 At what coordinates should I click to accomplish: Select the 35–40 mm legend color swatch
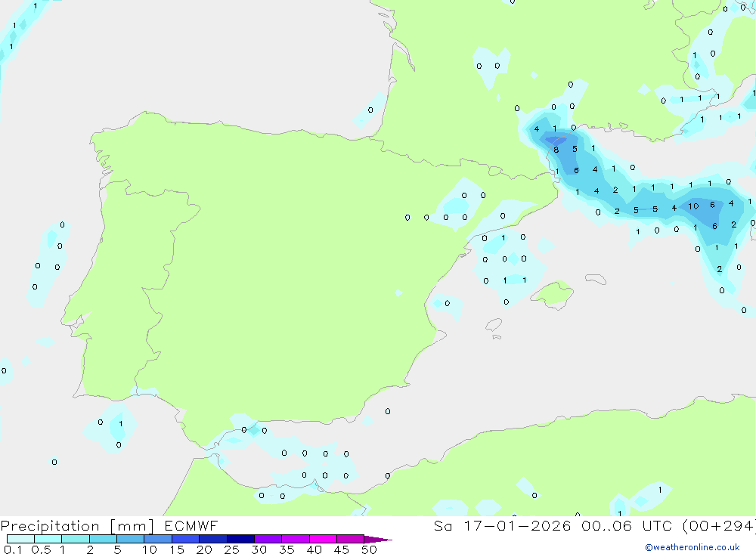pyautogui.click(x=295, y=539)
